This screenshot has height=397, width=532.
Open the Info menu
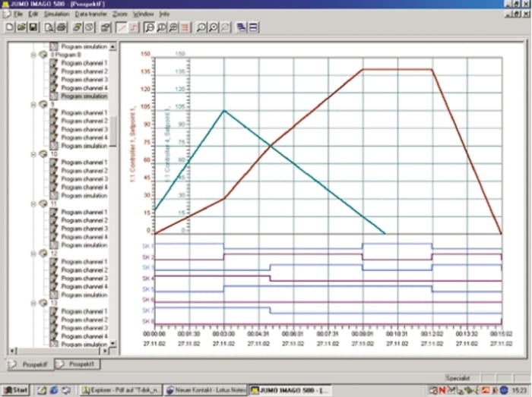(165, 14)
